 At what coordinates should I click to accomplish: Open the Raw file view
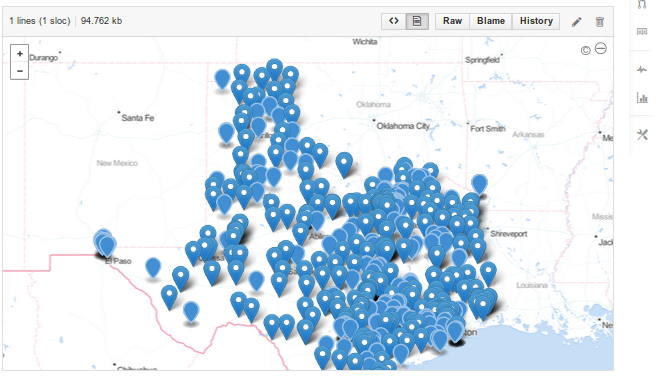pyautogui.click(x=452, y=21)
